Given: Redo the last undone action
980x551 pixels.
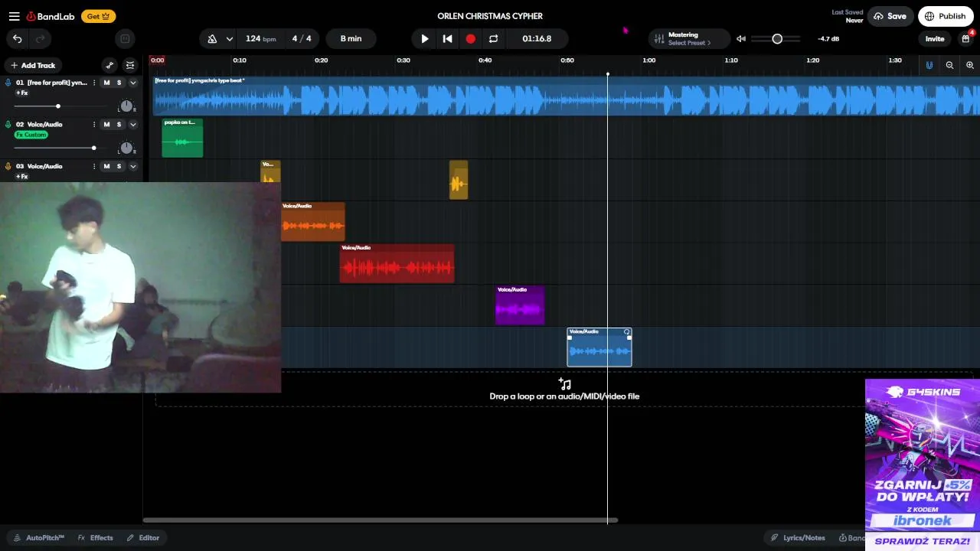Looking at the screenshot, I should tap(41, 38).
